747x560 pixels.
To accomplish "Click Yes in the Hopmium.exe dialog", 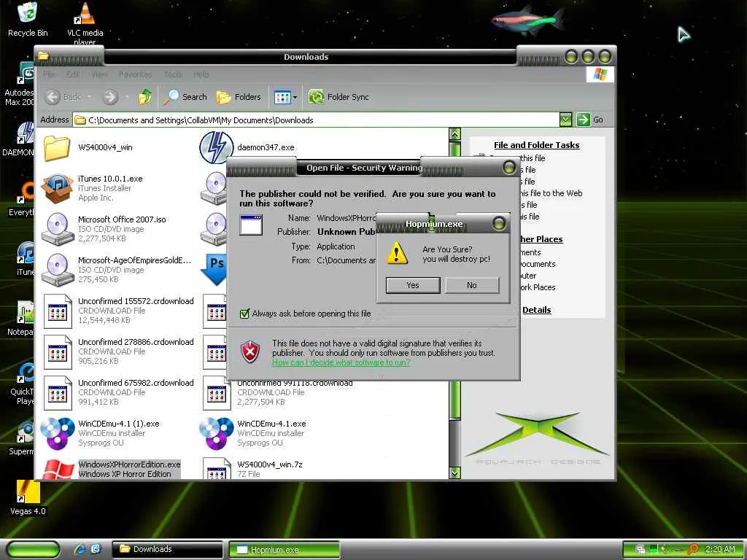I will point(413,285).
